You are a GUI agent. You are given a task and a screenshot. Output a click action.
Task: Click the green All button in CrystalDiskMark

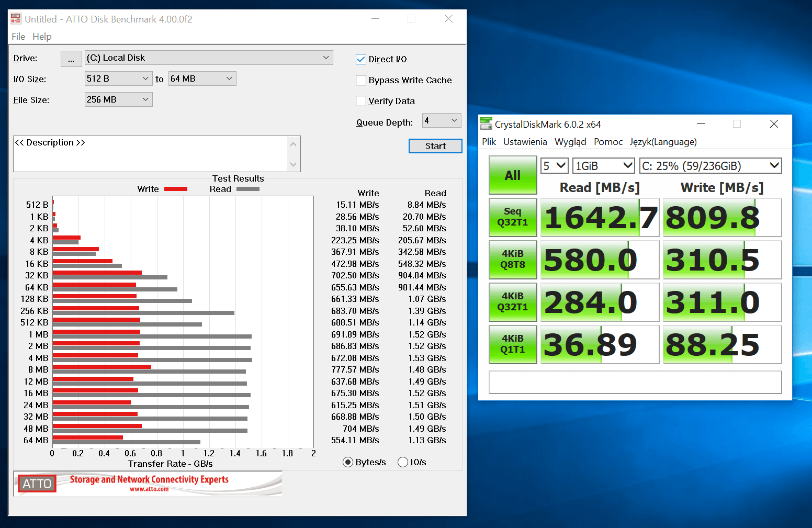[513, 175]
